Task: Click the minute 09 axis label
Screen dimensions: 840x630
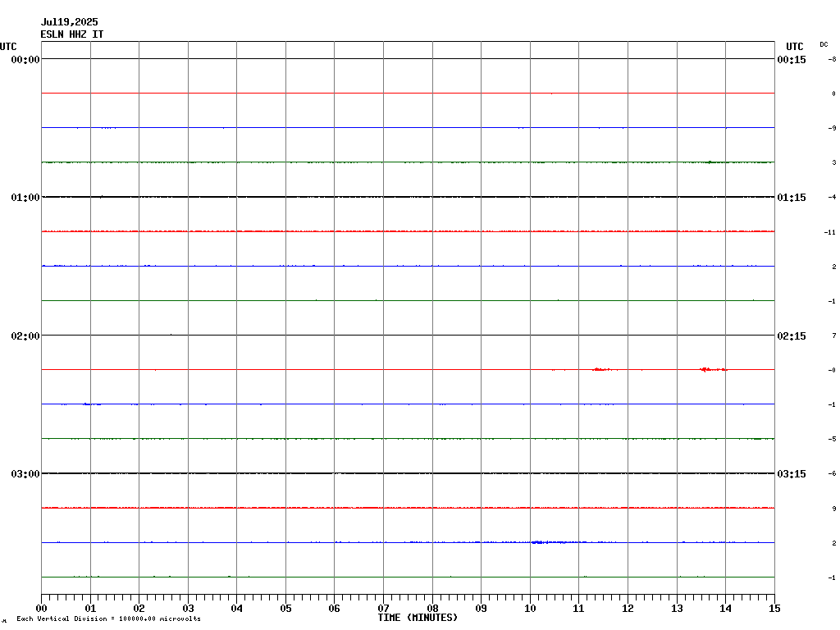Action: [x=481, y=609]
